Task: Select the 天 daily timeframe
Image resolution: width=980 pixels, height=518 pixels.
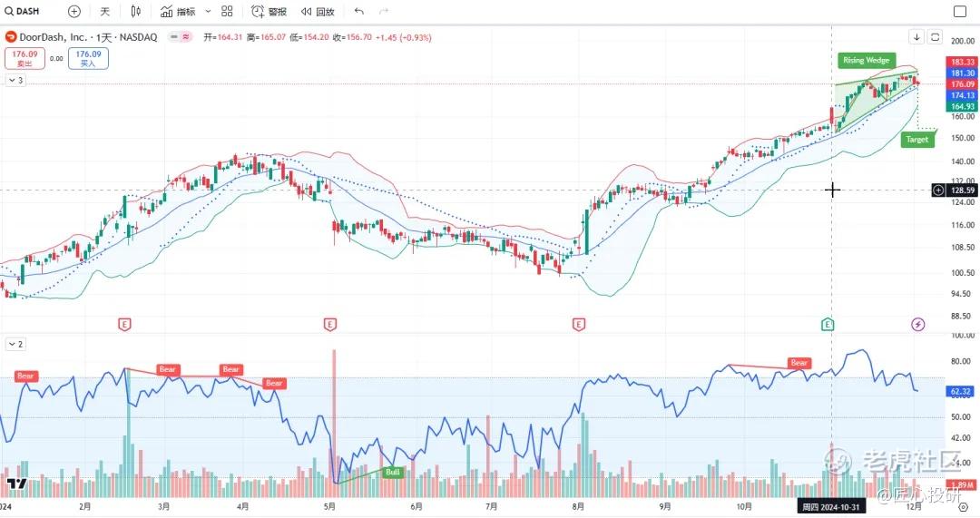Action: pyautogui.click(x=104, y=11)
